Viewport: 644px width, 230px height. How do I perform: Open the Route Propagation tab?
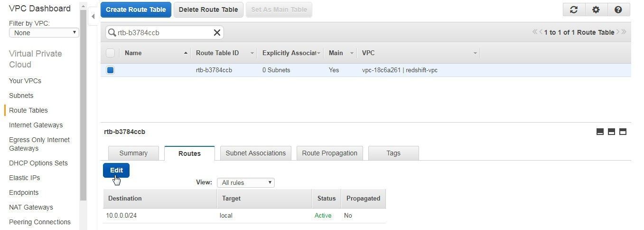329,153
